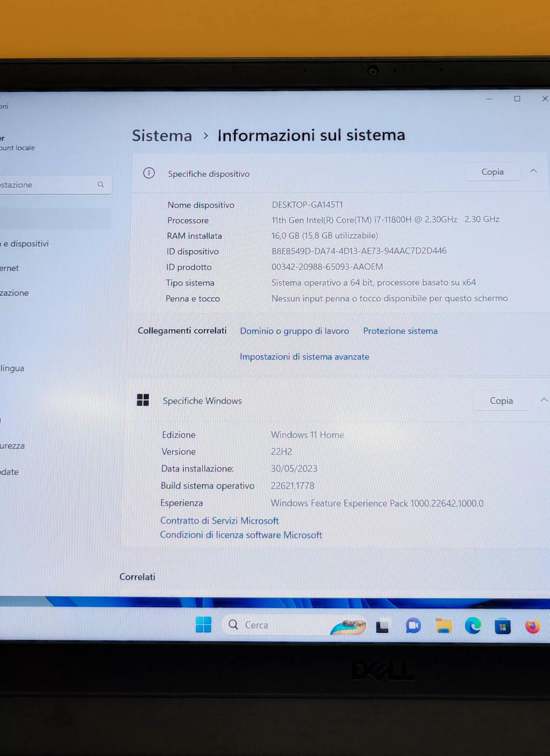Screen dimensions: 550x756
Task: Collapse the Specifiche dispositivo section
Action: pos(533,171)
